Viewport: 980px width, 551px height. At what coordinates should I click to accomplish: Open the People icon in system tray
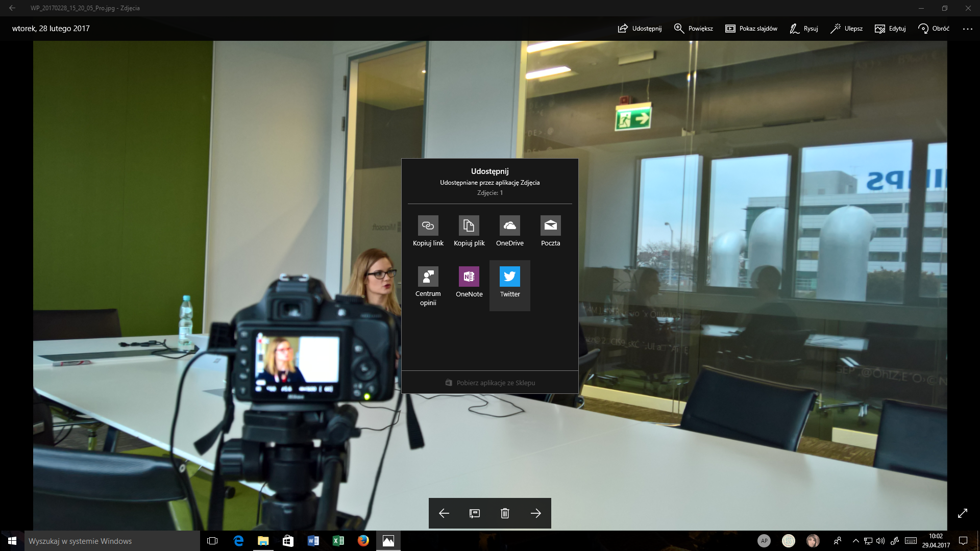point(838,541)
